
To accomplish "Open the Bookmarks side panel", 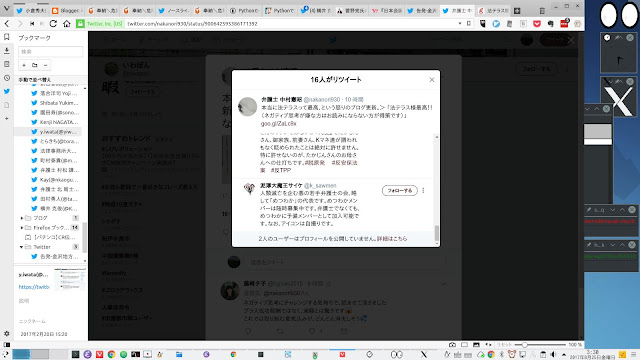I will pos(7,37).
